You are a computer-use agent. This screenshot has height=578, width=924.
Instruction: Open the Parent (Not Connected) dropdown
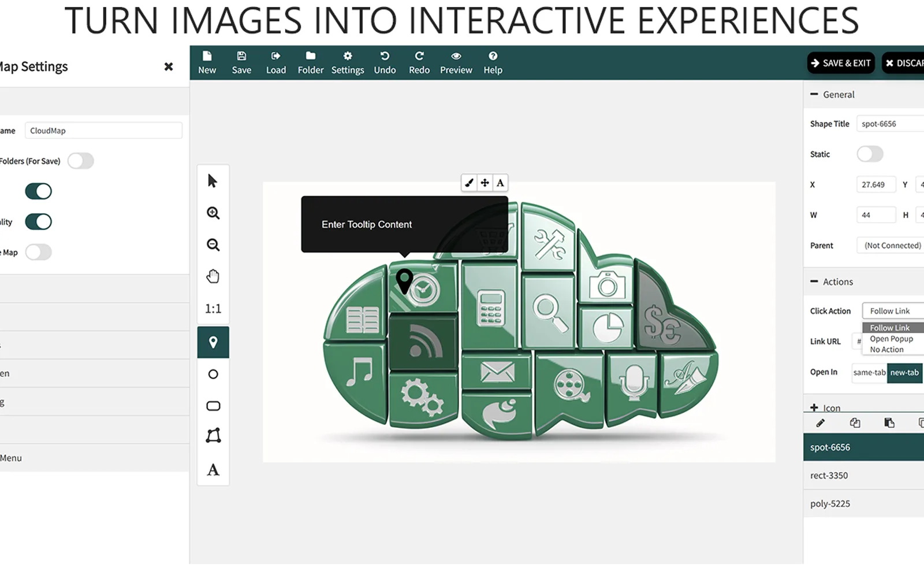[x=891, y=246]
